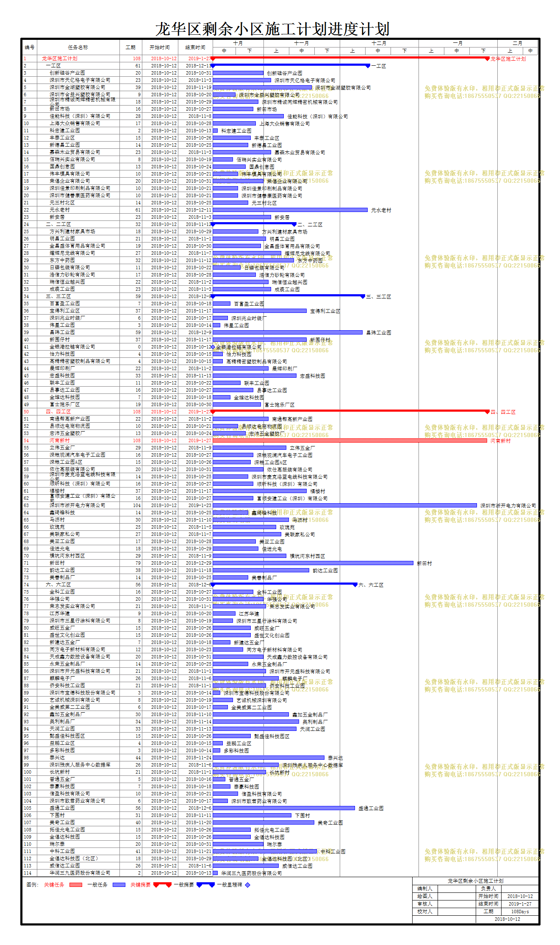Click the 绘图人 cell in title block
Viewport: 560px width, 945px height.
pyautogui.click(x=425, y=896)
